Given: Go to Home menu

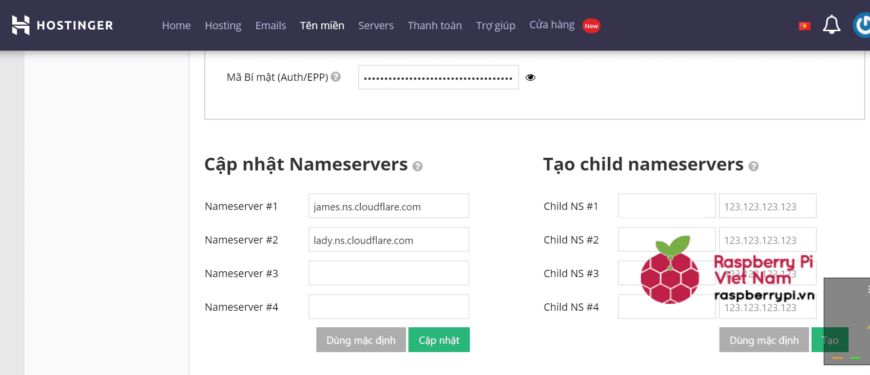Looking at the screenshot, I should tap(176, 26).
